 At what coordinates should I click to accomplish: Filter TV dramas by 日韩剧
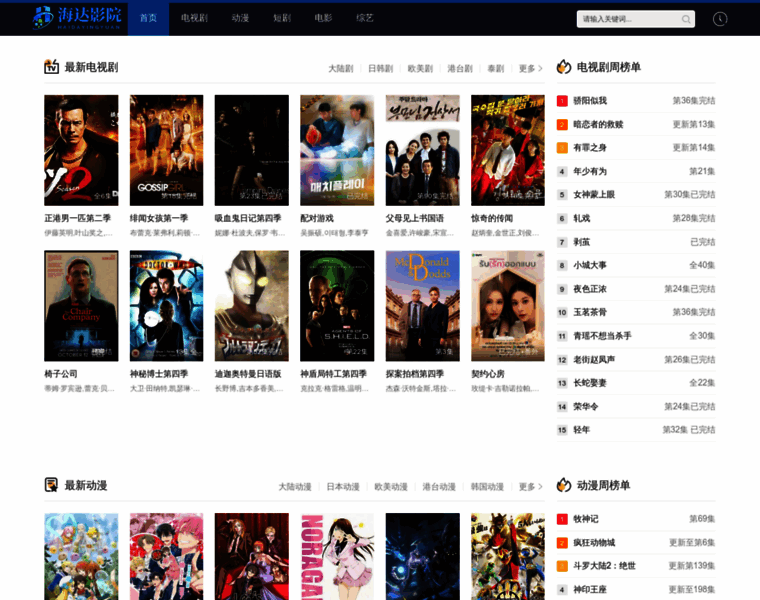tap(380, 69)
